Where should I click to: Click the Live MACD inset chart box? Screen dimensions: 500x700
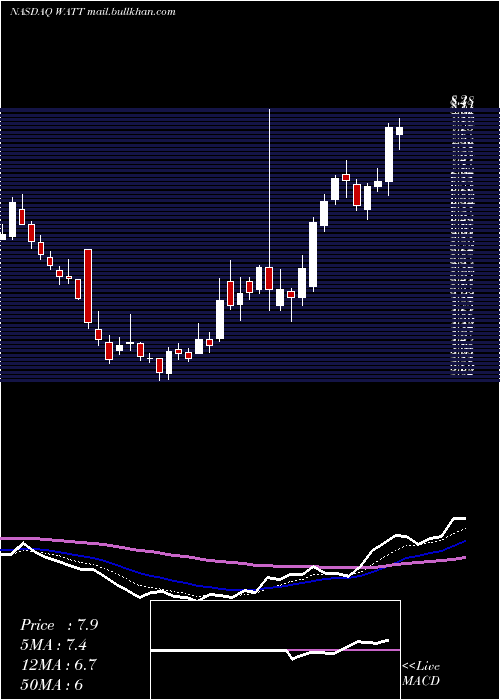[x=275, y=650]
